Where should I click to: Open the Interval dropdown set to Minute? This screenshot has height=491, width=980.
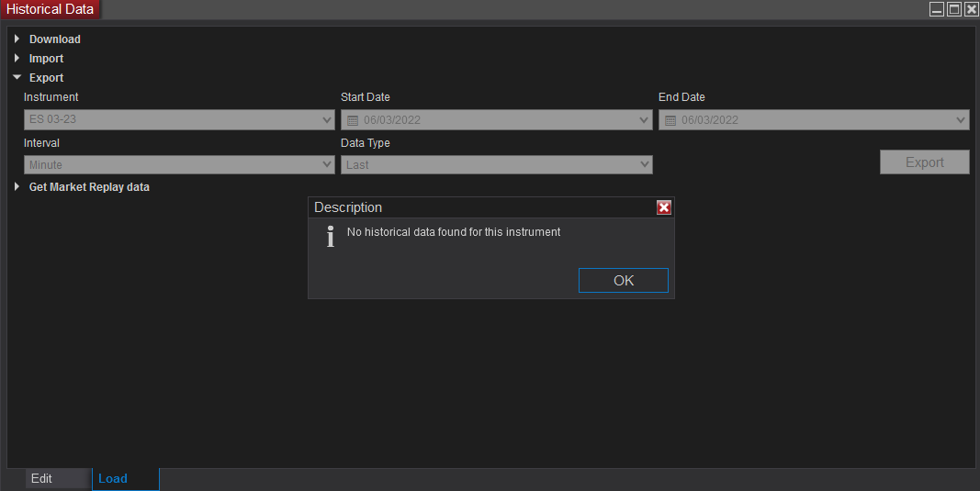click(328, 165)
